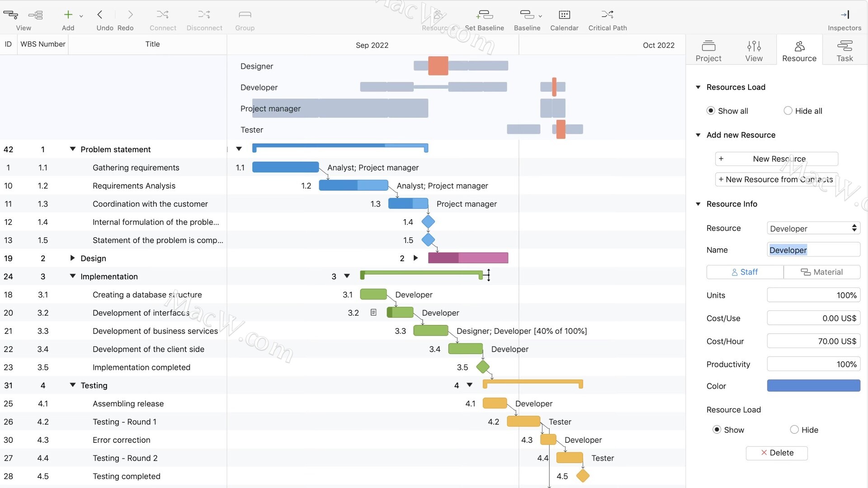Expand the Design task group
This screenshot has width=868, height=488.
[72, 258]
